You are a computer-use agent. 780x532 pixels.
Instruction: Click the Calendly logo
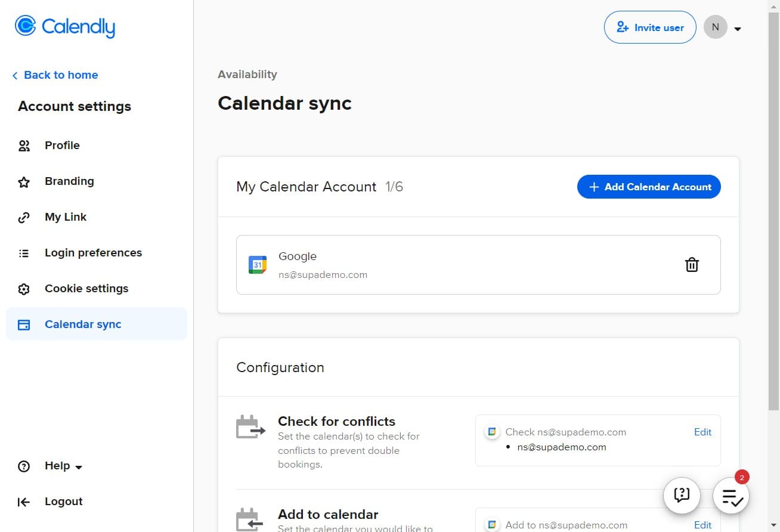[64, 26]
